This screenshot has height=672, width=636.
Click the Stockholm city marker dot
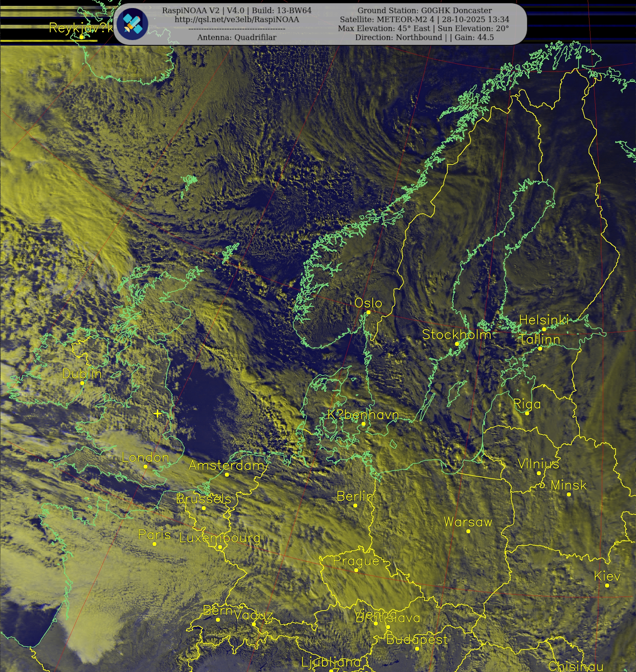click(457, 344)
